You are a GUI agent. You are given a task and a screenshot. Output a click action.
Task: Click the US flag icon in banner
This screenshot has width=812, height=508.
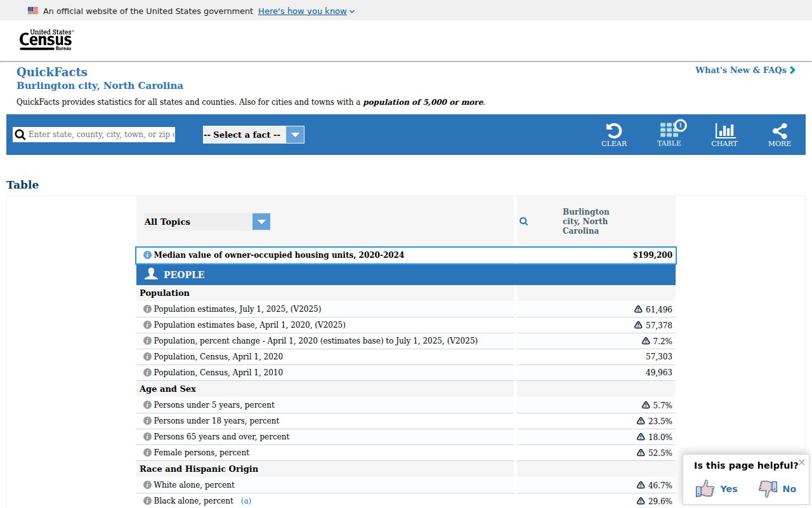pyautogui.click(x=33, y=11)
